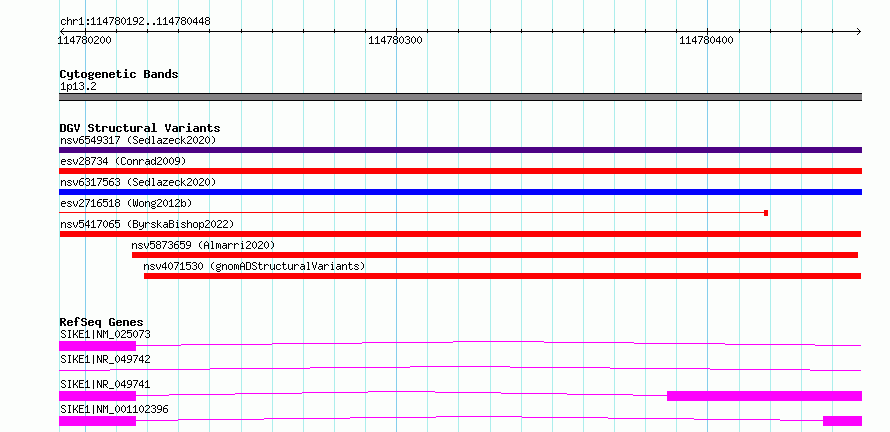The height and width of the screenshot is (432, 890).
Task: Click the chr1:114780192..114780448 region label
Action: click(135, 21)
